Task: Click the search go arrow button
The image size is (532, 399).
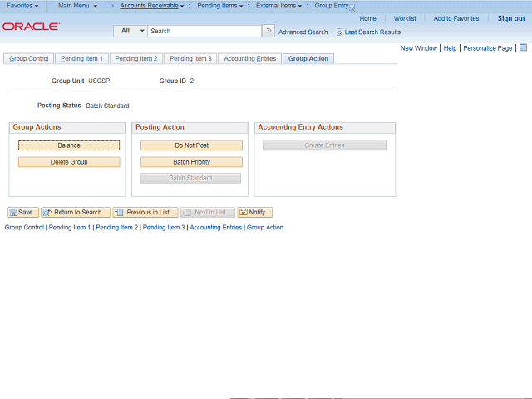Action: 268,31
